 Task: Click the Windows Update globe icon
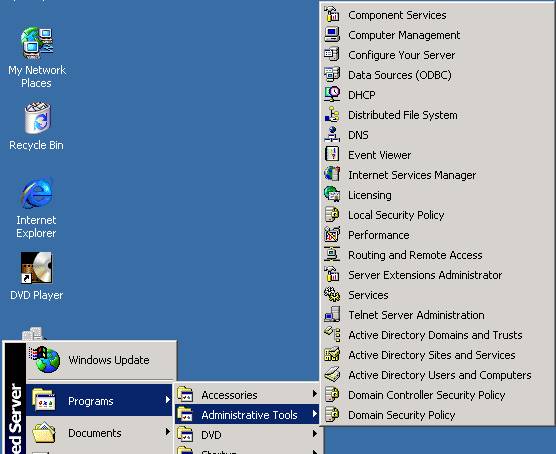[x=45, y=359]
